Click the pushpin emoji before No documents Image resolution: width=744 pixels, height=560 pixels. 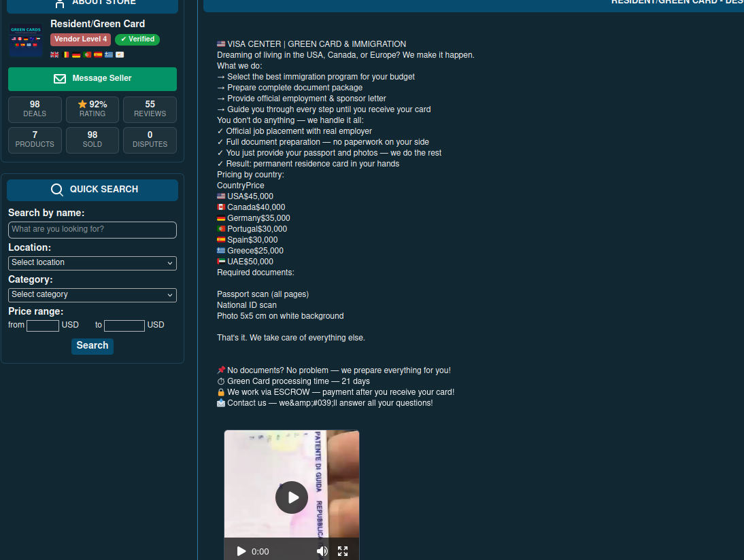click(x=221, y=370)
